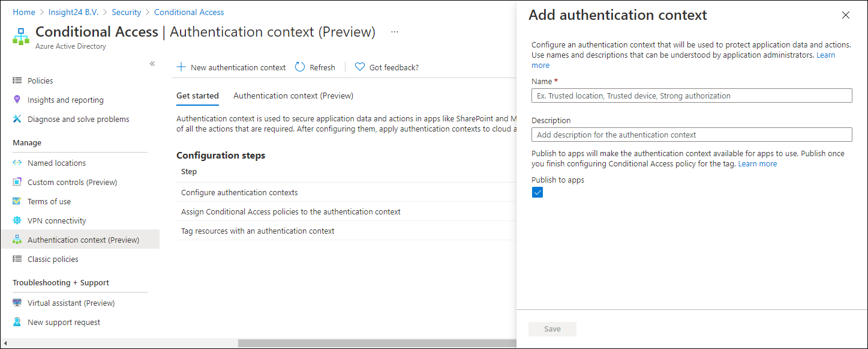Click the Terms of use checklist icon

(17, 201)
